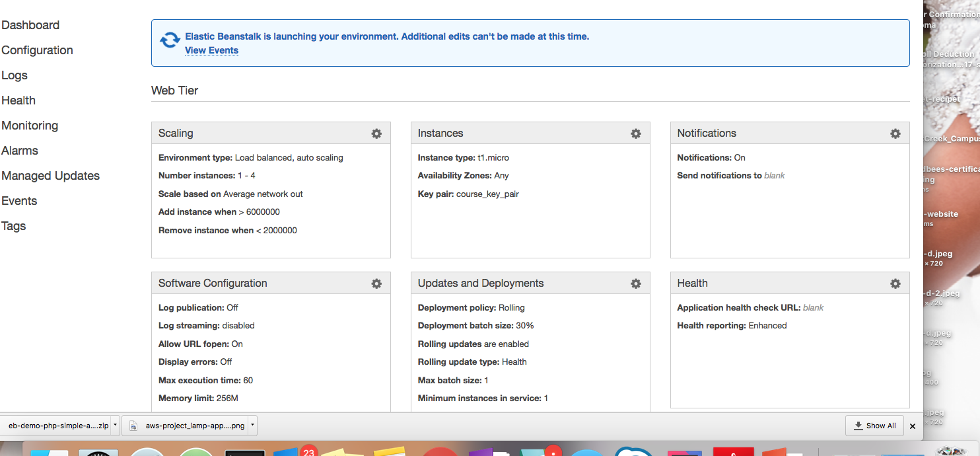Click 'Remove instance when < 2000000'
Image resolution: width=980 pixels, height=456 pixels.
click(x=228, y=231)
